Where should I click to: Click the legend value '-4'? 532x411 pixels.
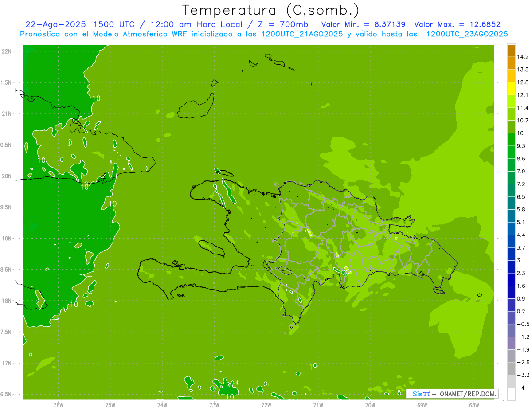pyautogui.click(x=520, y=388)
